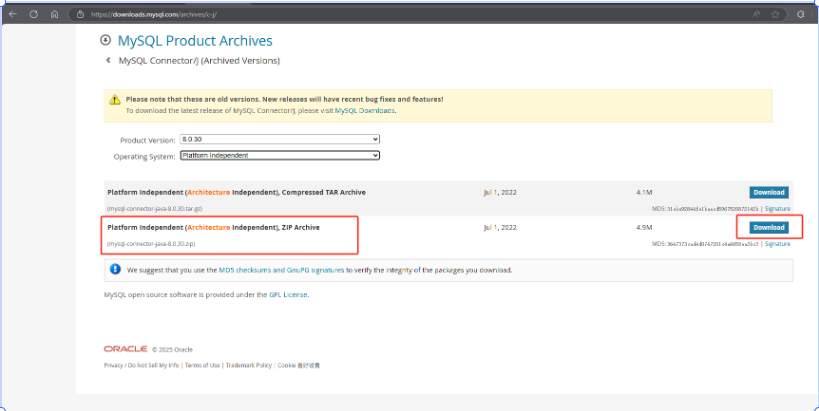Reload the page with the refresh icon

(x=34, y=15)
